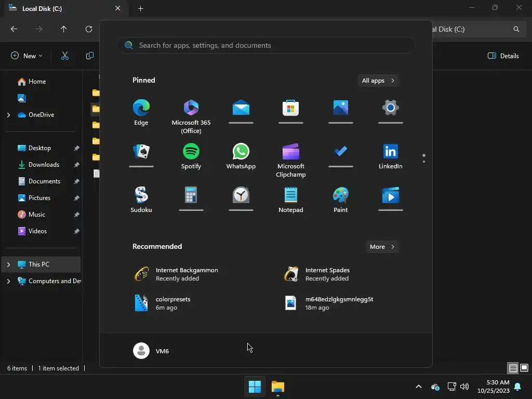The image size is (532, 399).
Task: Switch to large thumbnails view in status bar
Action: point(524,368)
